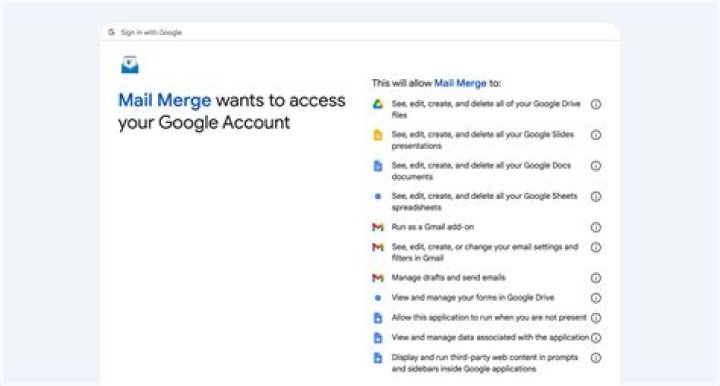The image size is (720, 386).
Task: Click the 'Sign in with Google' header text
Action: (151, 33)
